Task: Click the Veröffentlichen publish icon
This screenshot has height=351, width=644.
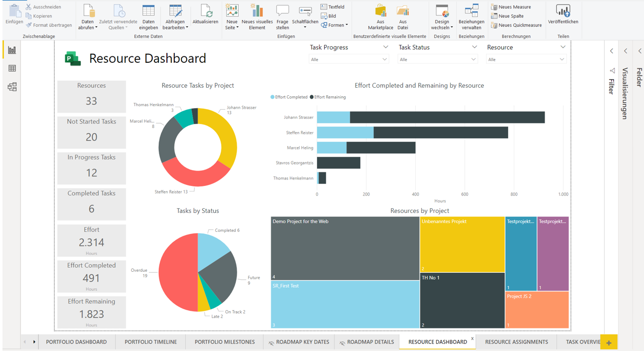Action: coord(563,11)
